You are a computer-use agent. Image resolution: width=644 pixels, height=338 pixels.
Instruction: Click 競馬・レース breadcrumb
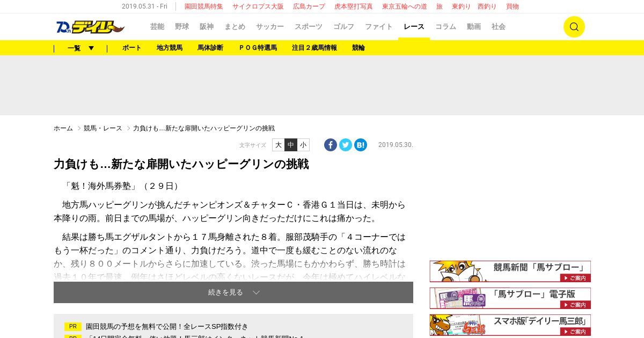click(x=103, y=128)
